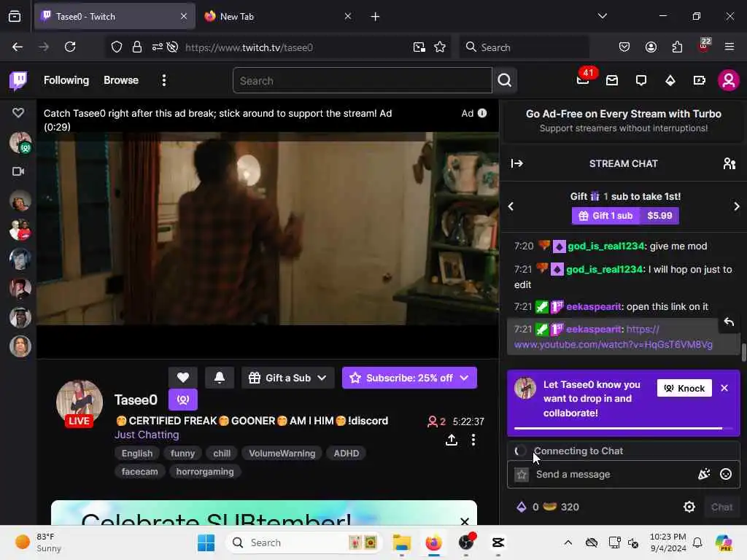Expand the Gift a Sub dropdown

click(287, 378)
